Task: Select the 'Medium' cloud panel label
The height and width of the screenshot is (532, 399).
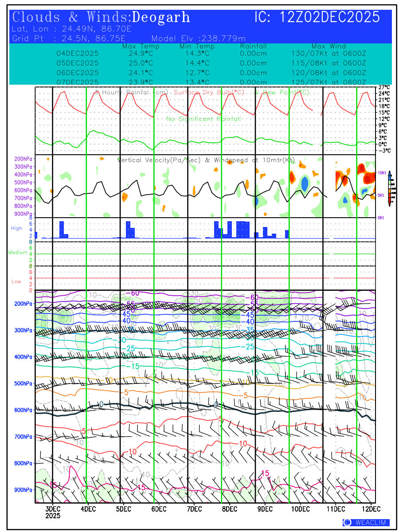Action: point(18,253)
